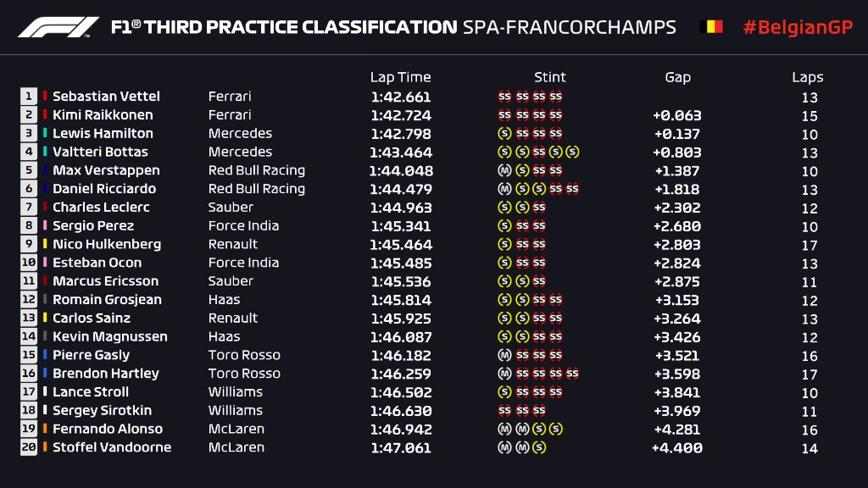Click Hamilton's teal team color bar

coord(45,134)
